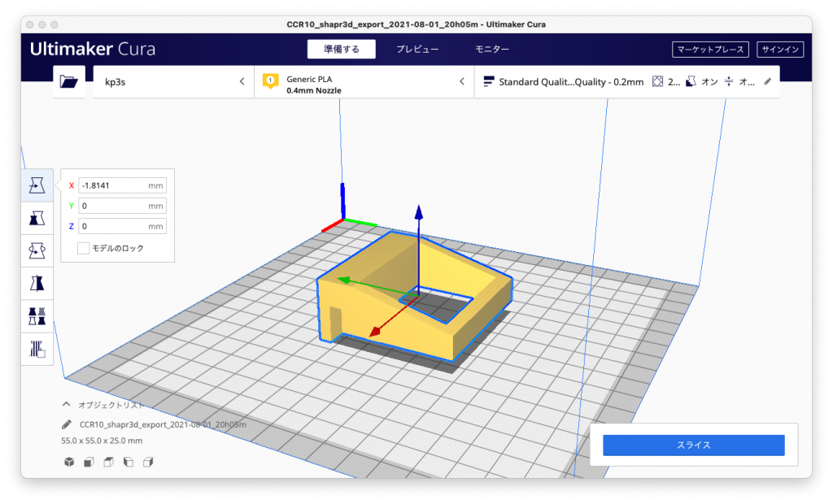Open file with the folder icon
The height and width of the screenshot is (504, 833).
click(69, 82)
